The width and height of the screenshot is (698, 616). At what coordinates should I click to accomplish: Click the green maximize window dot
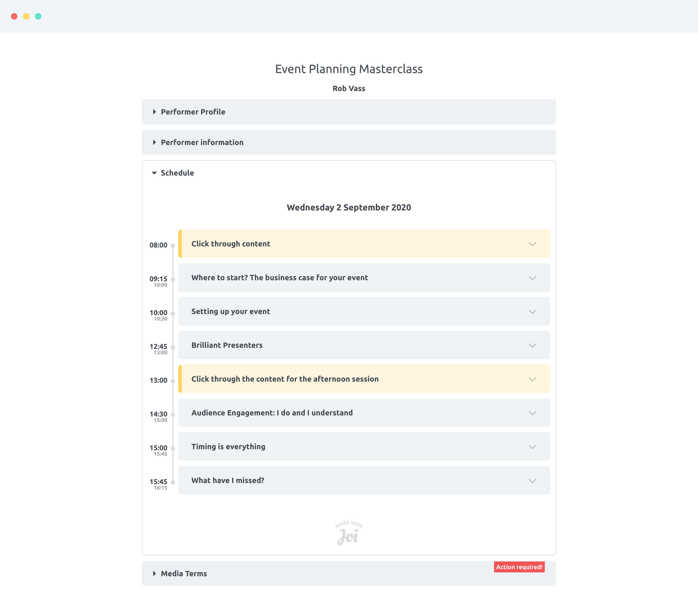click(x=38, y=16)
